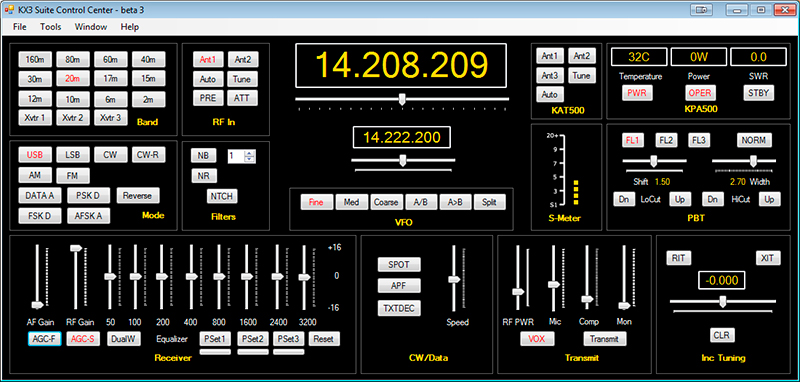Click Tune in the KAT500 panel
800x382 pixels.
tap(582, 76)
